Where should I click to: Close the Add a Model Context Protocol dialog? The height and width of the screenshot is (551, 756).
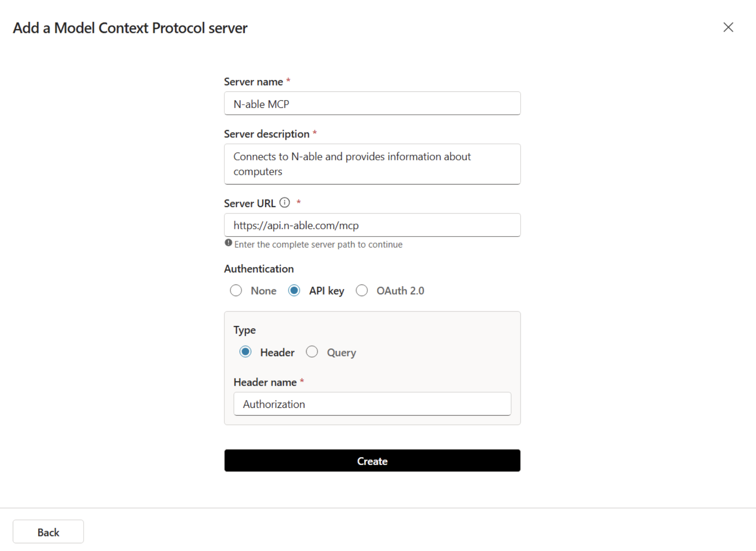tap(728, 28)
